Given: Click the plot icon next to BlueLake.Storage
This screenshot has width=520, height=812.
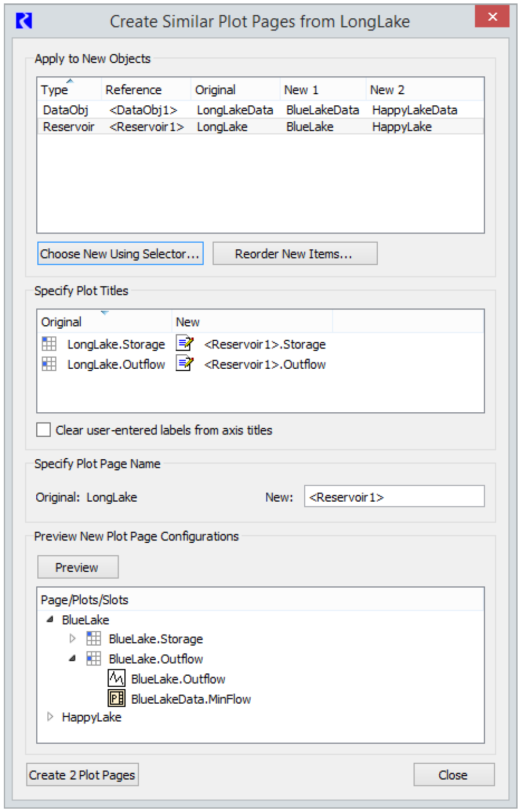Looking at the screenshot, I should [x=93, y=638].
